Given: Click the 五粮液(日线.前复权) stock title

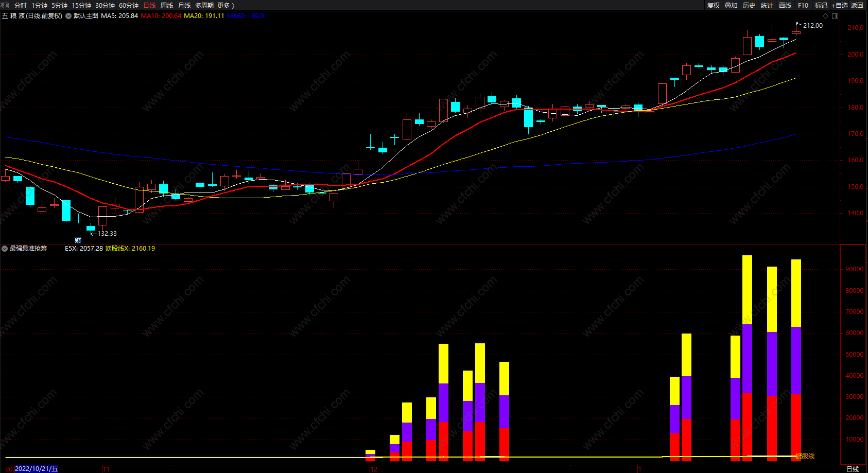Looking at the screenshot, I should (32, 16).
